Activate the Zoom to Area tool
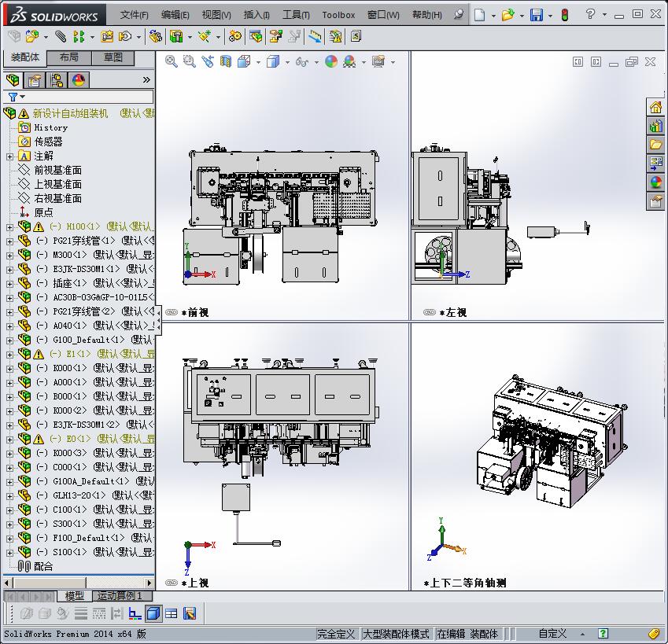The width and height of the screenshot is (668, 644). click(188, 62)
